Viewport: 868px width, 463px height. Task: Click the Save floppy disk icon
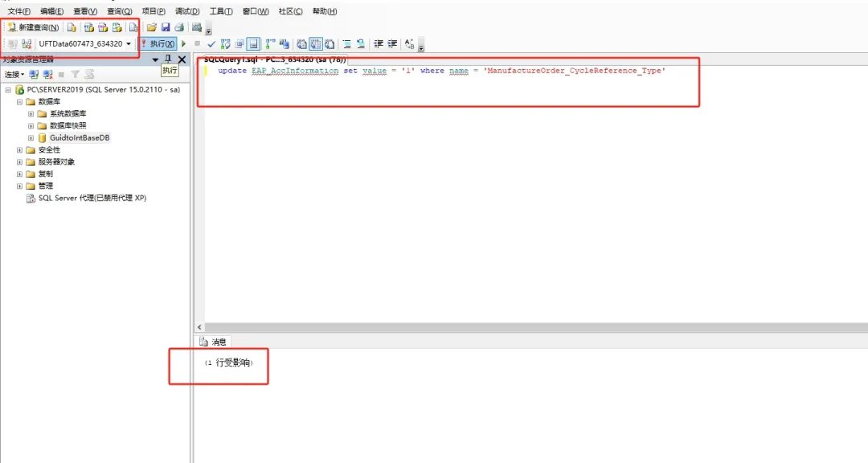click(166, 27)
